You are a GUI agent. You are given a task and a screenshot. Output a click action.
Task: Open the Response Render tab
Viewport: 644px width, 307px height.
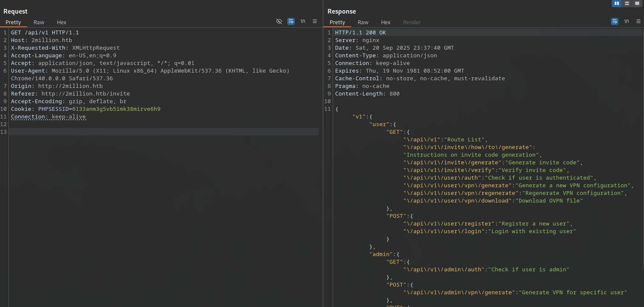[412, 23]
